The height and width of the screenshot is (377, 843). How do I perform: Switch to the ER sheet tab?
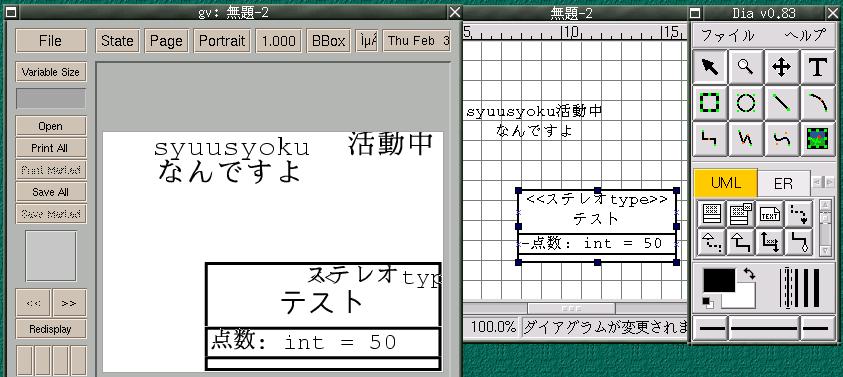(x=783, y=184)
